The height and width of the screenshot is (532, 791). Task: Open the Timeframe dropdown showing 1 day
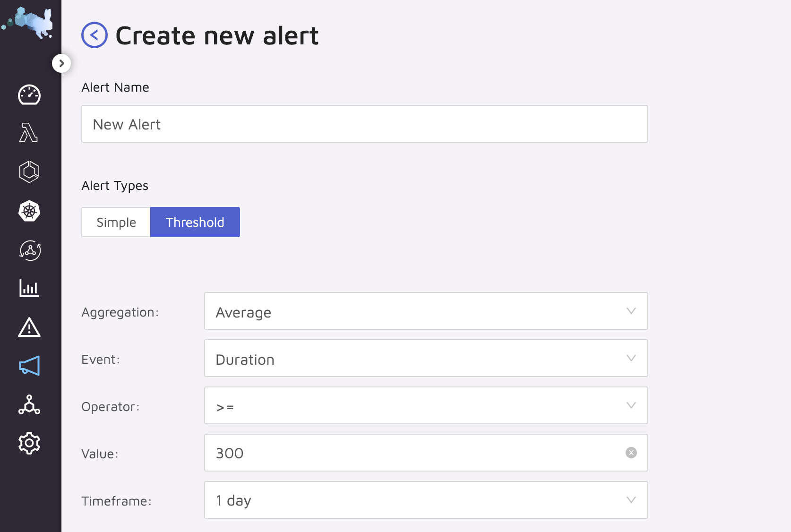426,500
